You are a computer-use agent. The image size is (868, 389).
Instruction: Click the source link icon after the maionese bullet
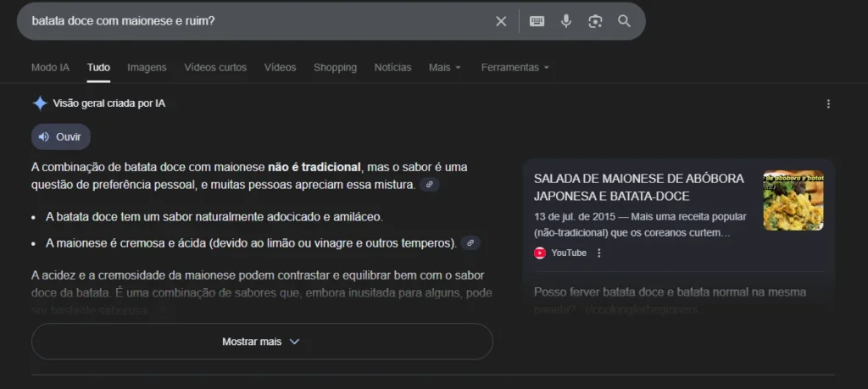[x=470, y=243]
